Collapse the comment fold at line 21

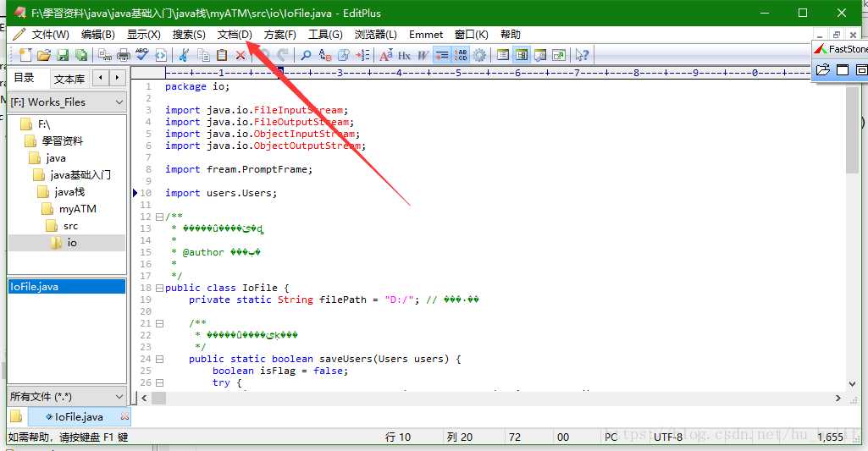pos(159,323)
